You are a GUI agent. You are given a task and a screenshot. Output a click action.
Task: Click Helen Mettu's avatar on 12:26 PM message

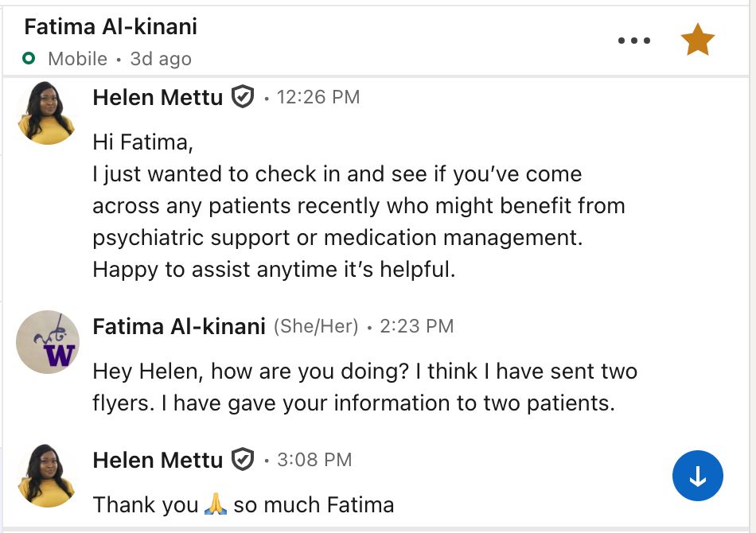(46, 113)
